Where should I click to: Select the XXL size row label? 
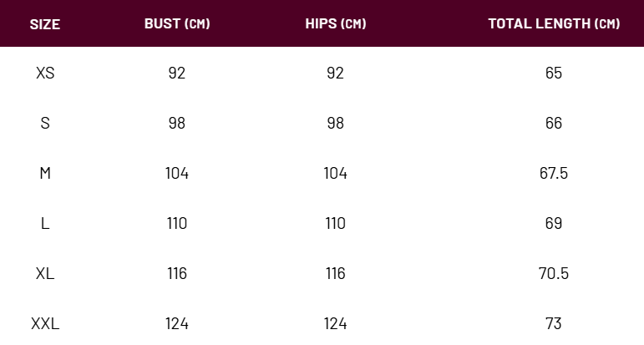tap(45, 323)
